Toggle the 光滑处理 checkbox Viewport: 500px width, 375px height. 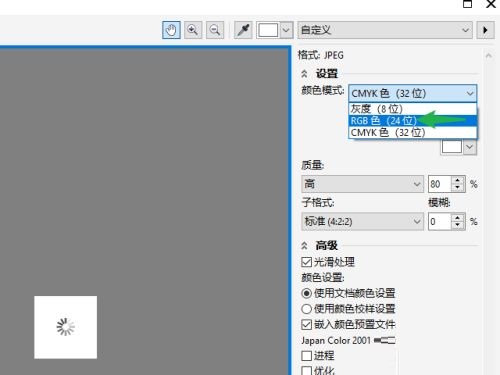click(x=306, y=262)
